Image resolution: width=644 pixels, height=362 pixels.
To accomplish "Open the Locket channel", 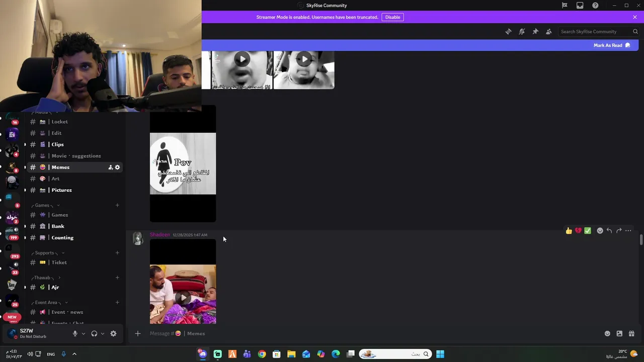I will coord(75,122).
